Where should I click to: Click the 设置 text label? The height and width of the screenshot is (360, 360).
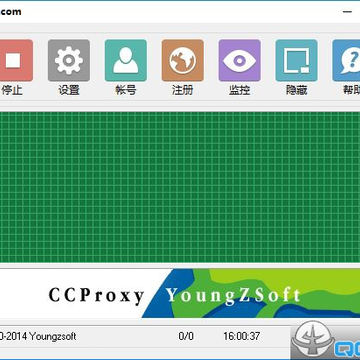click(69, 90)
